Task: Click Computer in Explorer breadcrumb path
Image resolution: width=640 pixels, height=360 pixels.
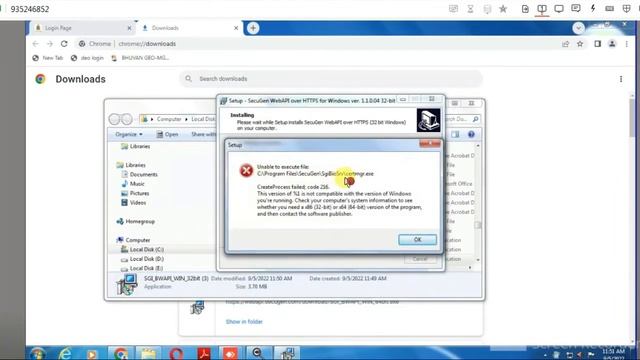Action: pyautogui.click(x=169, y=119)
